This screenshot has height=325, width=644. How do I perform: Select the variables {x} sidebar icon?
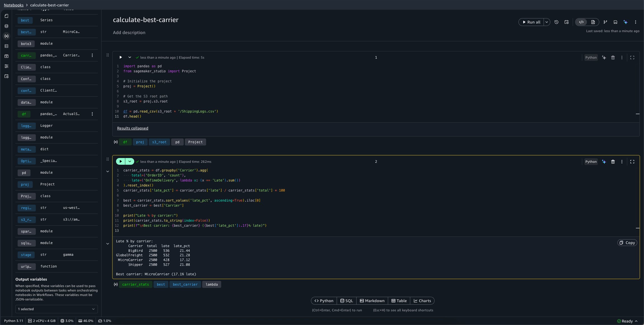pyautogui.click(x=6, y=36)
